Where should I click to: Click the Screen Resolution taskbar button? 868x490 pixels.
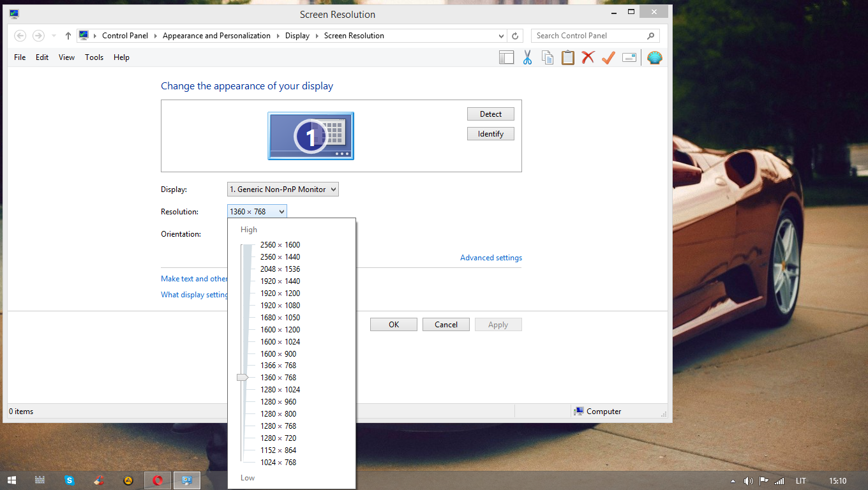pyautogui.click(x=187, y=480)
